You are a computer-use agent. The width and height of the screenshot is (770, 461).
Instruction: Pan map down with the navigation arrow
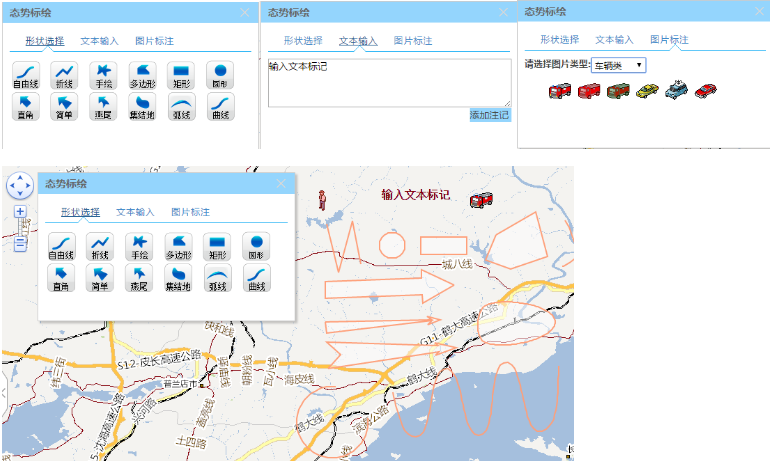20,194
